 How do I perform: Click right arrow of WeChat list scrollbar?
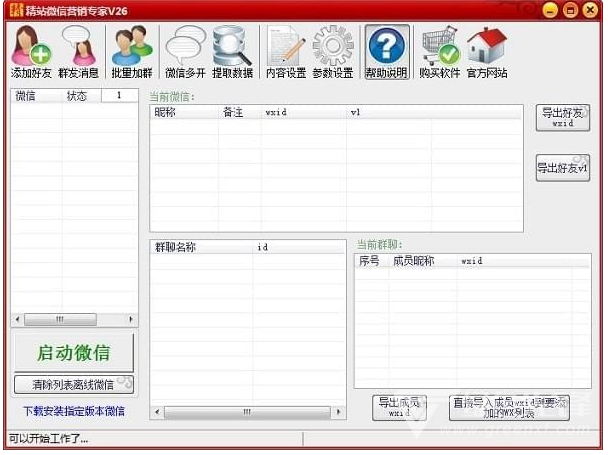click(x=132, y=320)
